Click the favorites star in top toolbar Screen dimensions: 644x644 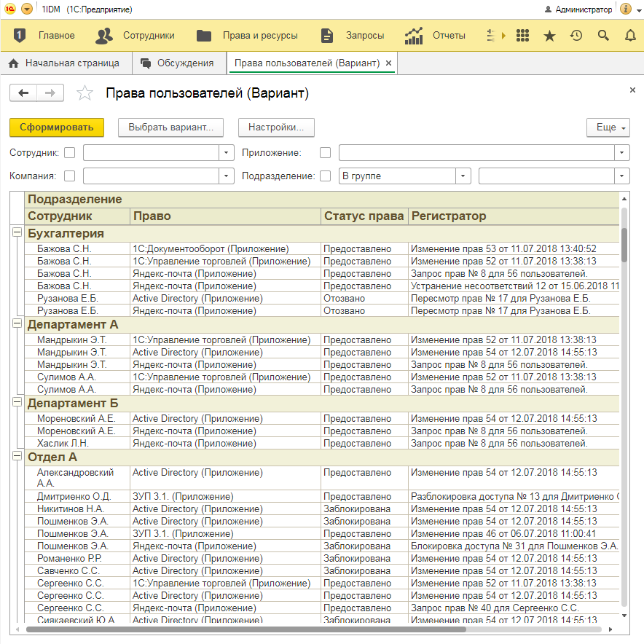[549, 35]
